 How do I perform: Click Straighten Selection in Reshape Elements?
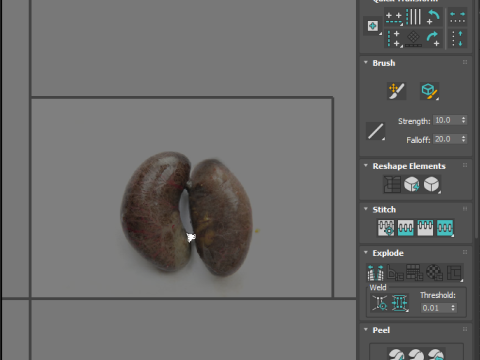[x=392, y=184]
